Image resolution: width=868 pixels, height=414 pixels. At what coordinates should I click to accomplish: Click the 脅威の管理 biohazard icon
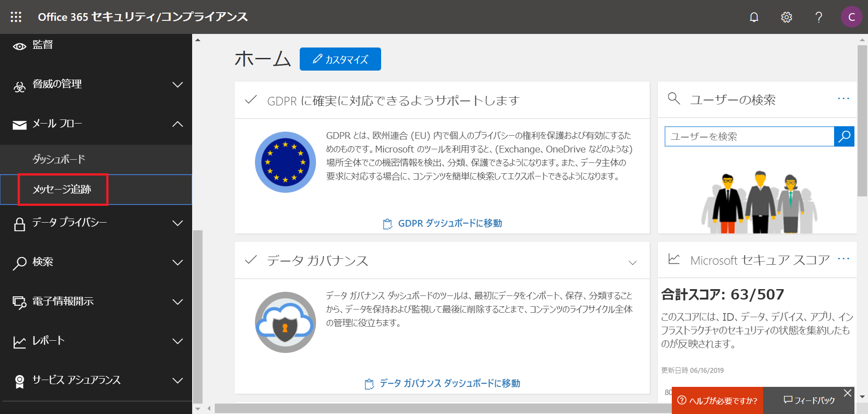click(19, 86)
